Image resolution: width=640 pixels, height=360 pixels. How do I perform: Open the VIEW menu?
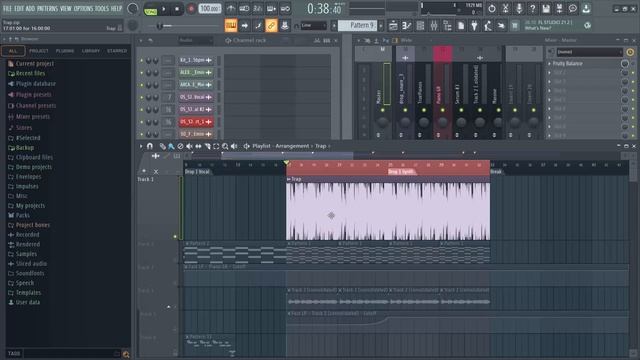tap(66, 8)
